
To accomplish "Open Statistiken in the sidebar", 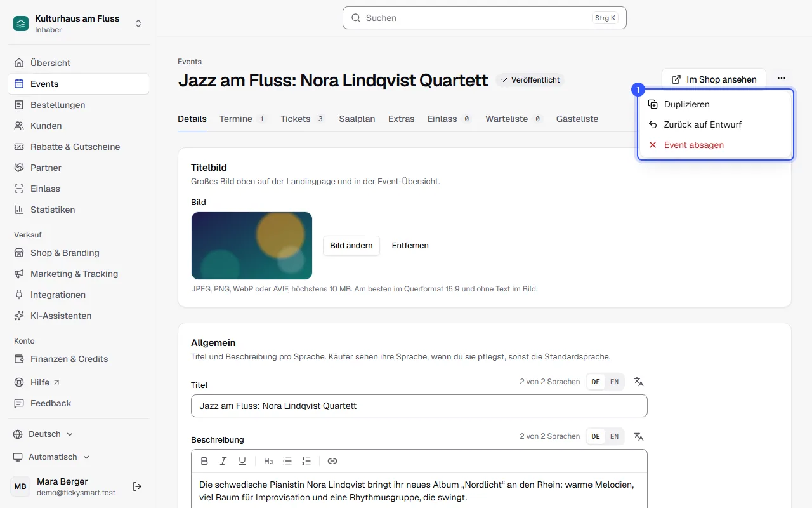I will click(x=79, y=210).
